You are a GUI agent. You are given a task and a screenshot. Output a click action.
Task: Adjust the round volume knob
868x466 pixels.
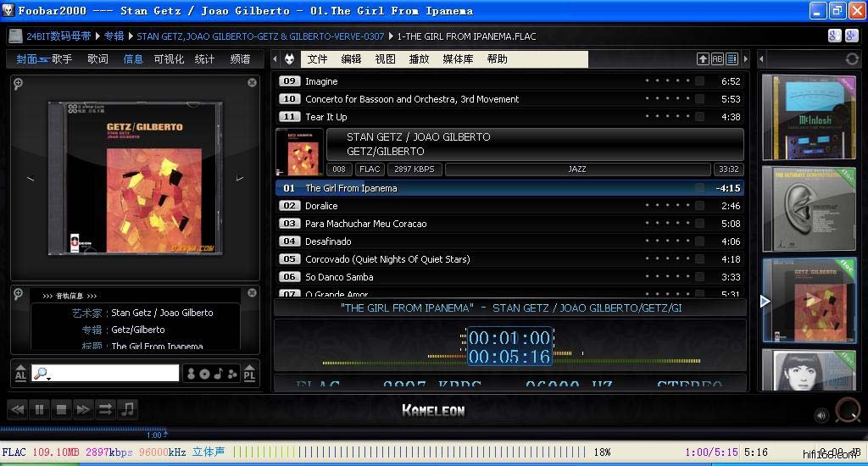[x=847, y=410]
